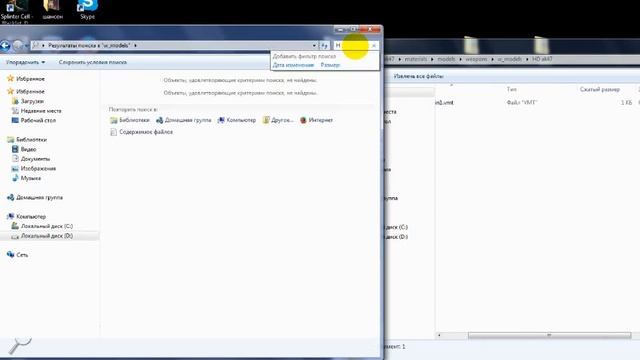This screenshot has width=640, height=360.
Task: Sort by the Сжатый размер column header
Action: [x=600, y=89]
